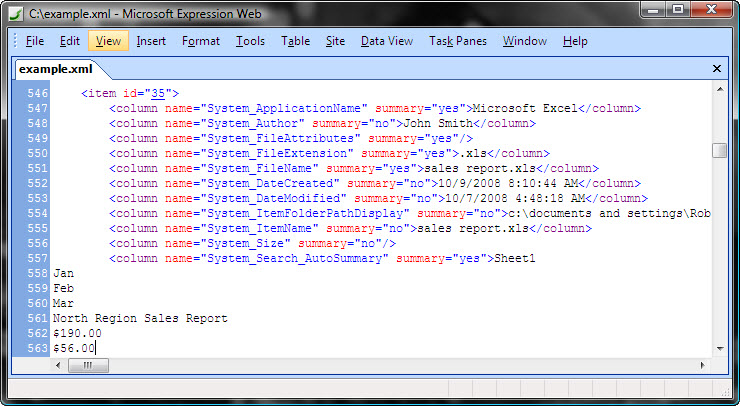The width and height of the screenshot is (740, 406).
Task: Click "John Smith" author text
Action: click(x=438, y=124)
